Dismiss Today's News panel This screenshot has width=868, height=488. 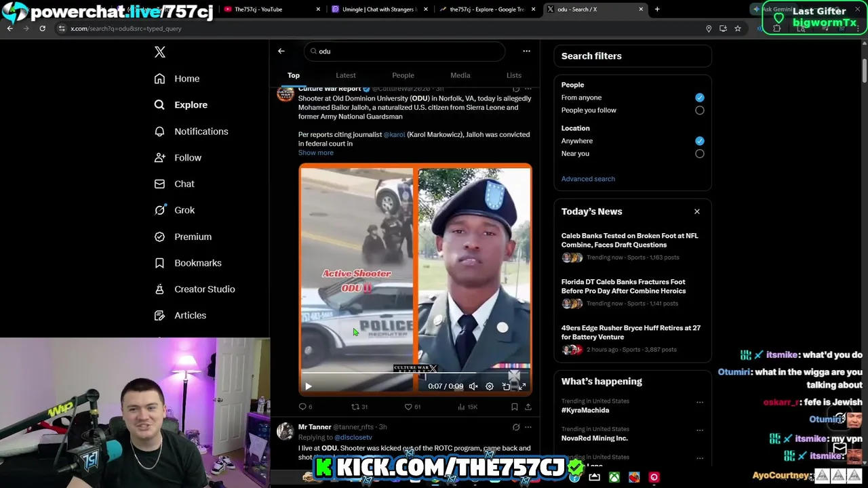[x=696, y=211]
